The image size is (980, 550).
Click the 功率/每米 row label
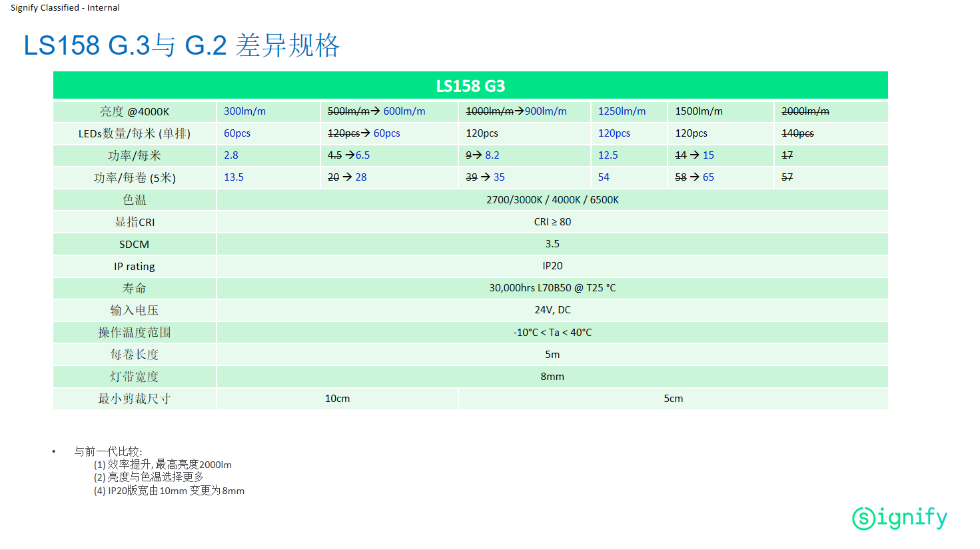[x=135, y=155]
